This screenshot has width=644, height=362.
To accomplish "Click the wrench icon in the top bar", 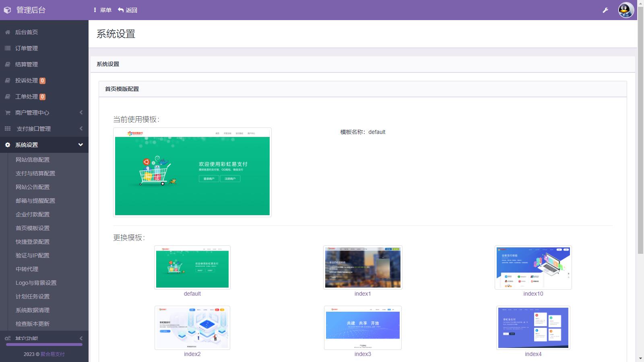I will pos(605,10).
